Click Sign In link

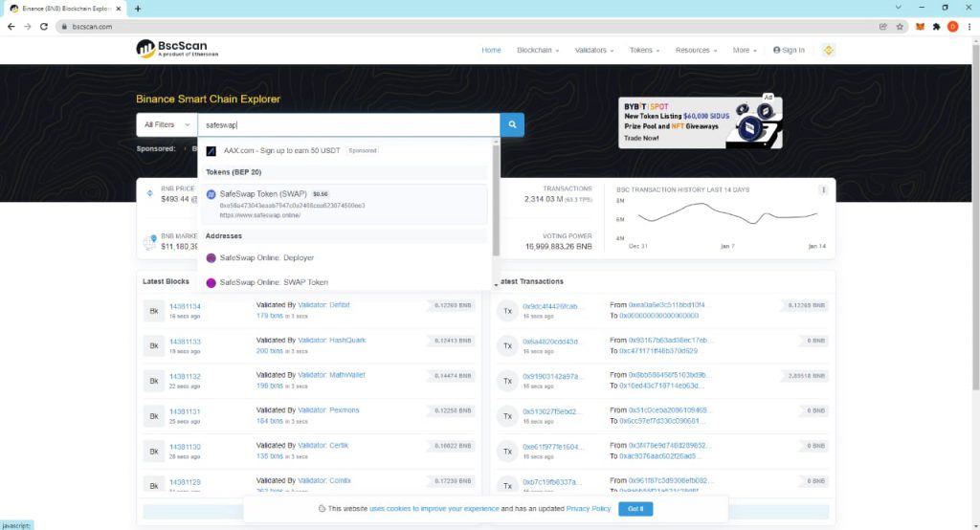789,50
